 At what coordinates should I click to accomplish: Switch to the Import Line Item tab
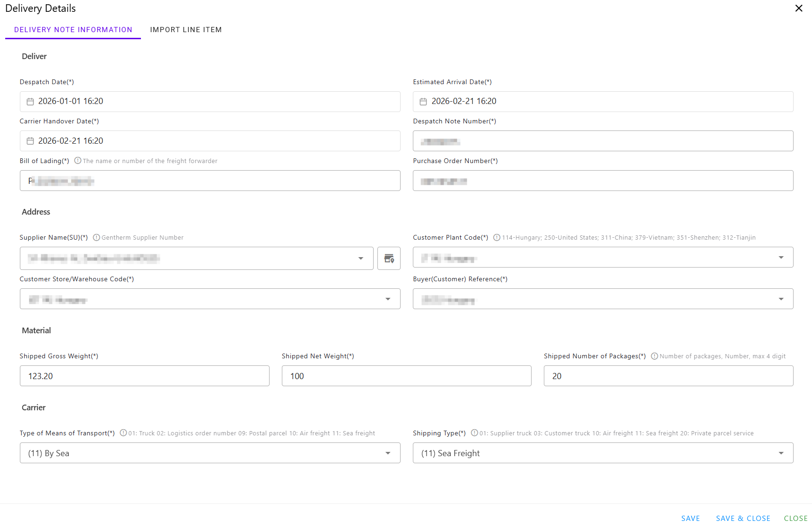[186, 30]
